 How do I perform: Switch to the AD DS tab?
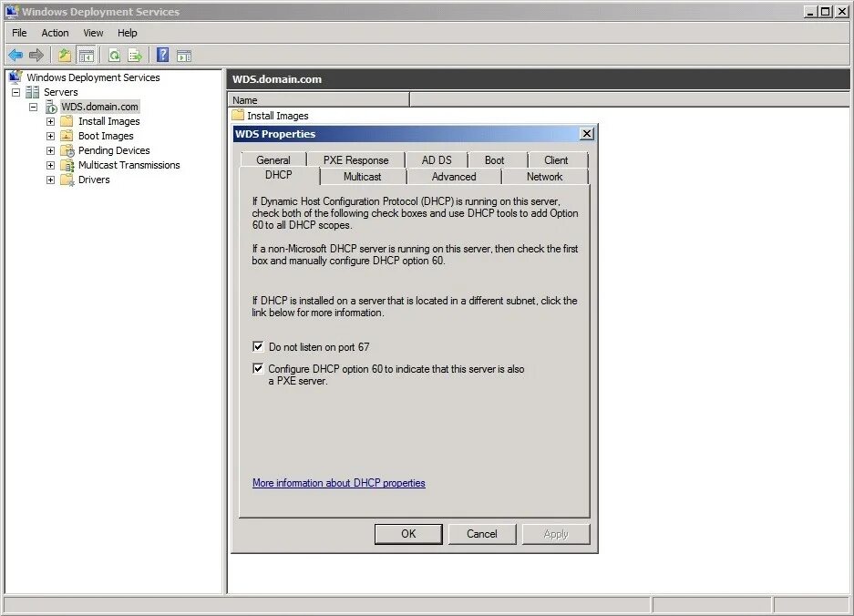click(437, 160)
